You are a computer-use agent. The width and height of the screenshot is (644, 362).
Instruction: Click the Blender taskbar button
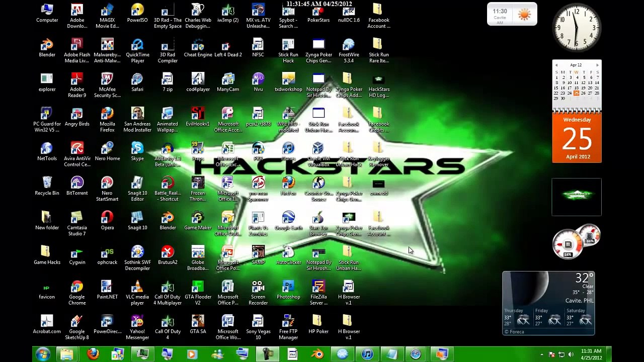pos(317,354)
